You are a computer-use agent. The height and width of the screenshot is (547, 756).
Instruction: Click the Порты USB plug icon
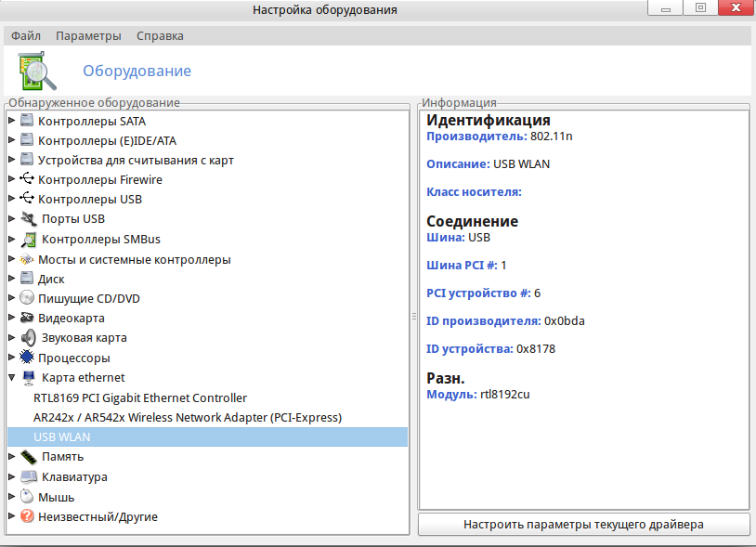point(29,219)
